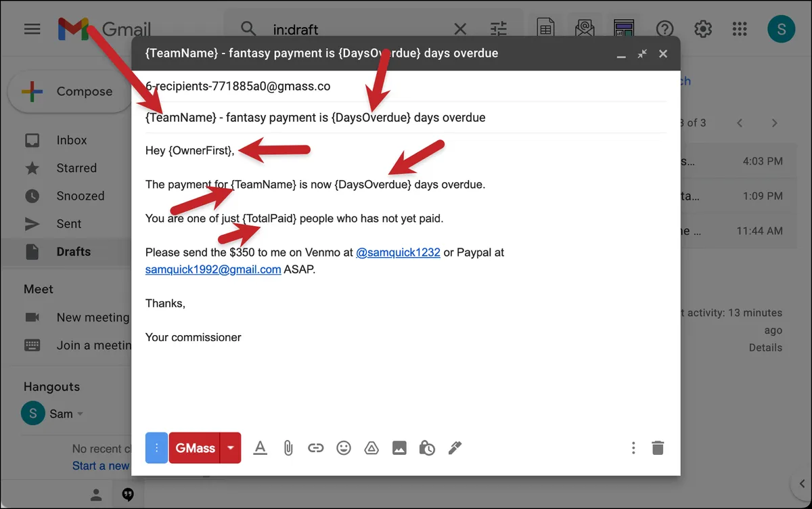The height and width of the screenshot is (509, 812).
Task: Click the recipients address field
Action: (406, 87)
